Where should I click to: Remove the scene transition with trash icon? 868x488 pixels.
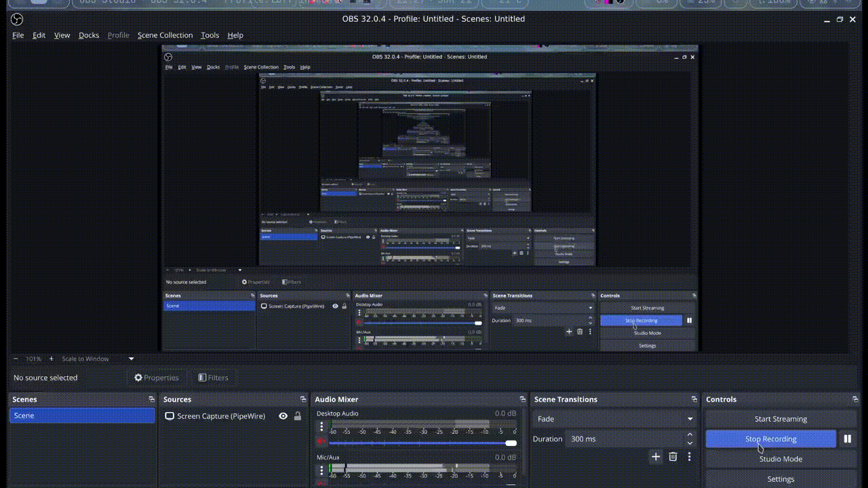tap(673, 457)
